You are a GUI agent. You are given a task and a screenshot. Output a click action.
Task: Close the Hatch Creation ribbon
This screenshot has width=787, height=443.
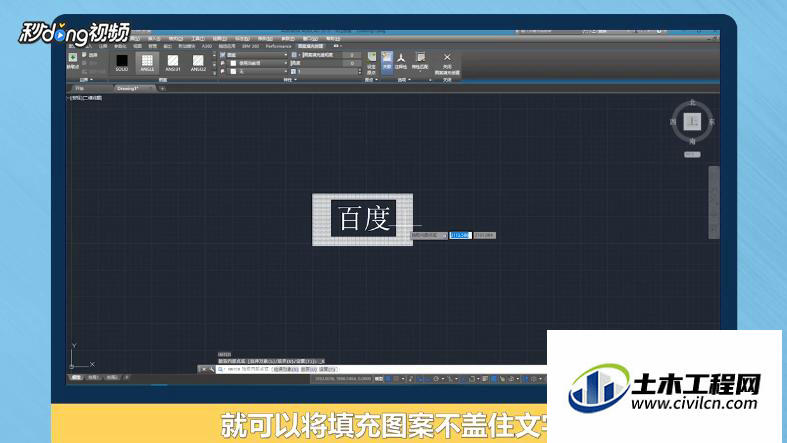(x=447, y=64)
